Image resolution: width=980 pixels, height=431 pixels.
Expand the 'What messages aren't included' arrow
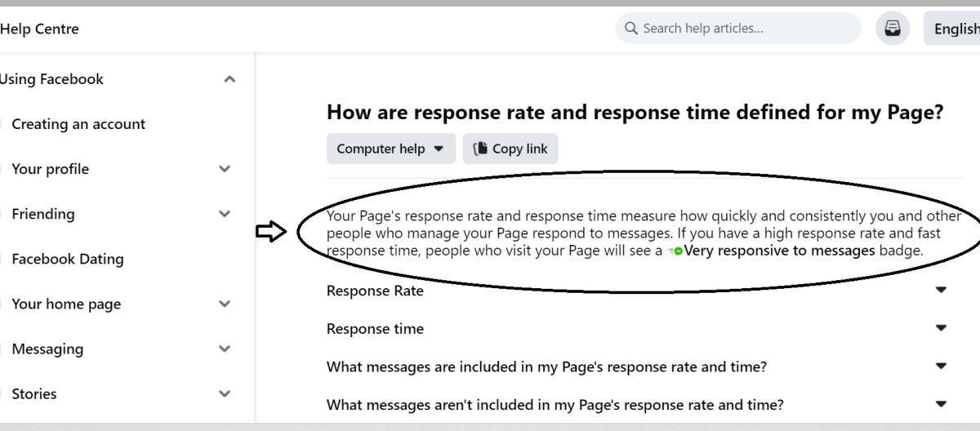tap(941, 404)
